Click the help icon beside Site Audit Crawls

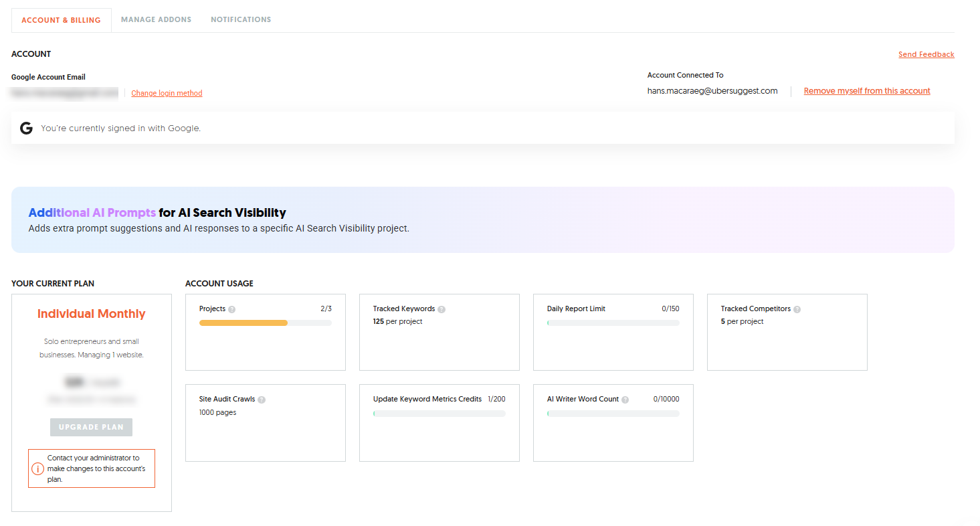(x=262, y=400)
